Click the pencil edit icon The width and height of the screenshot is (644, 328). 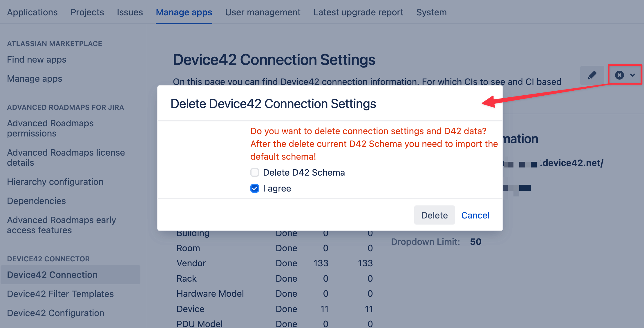(x=592, y=75)
